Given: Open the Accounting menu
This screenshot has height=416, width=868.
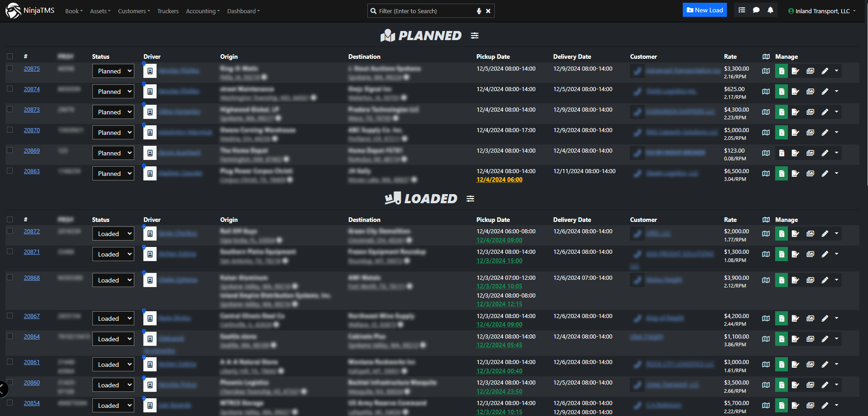Looking at the screenshot, I should [203, 11].
